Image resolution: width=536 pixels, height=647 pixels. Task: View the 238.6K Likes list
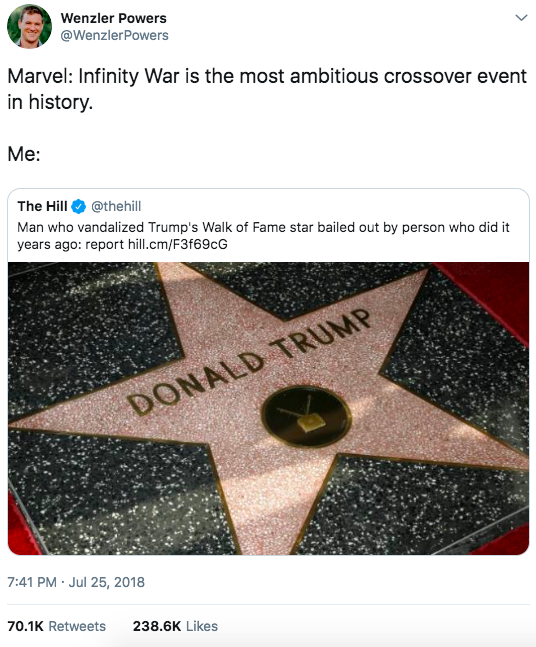[x=175, y=626]
